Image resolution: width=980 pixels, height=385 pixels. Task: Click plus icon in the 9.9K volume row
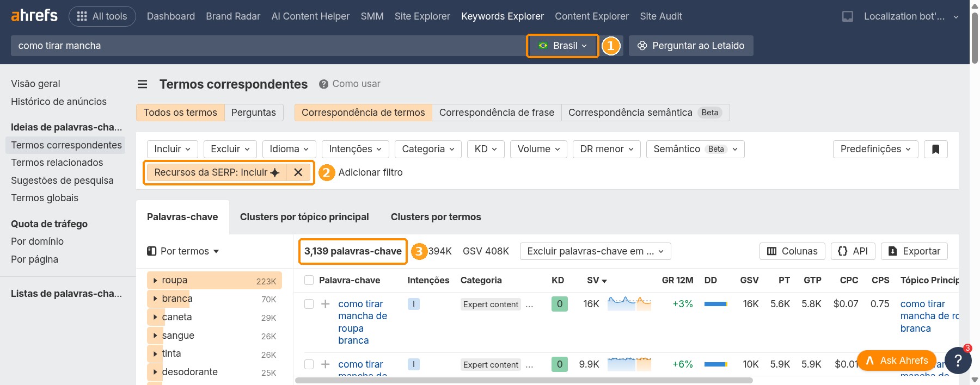click(325, 364)
